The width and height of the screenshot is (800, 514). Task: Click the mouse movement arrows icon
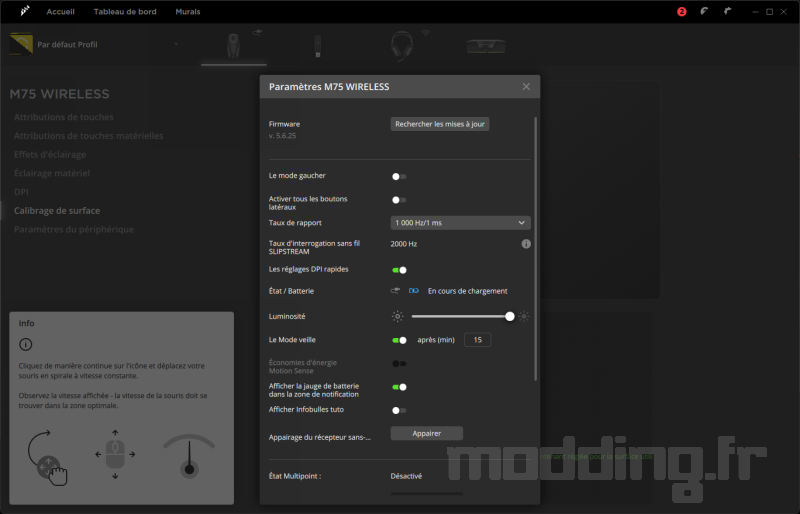pyautogui.click(x=115, y=454)
